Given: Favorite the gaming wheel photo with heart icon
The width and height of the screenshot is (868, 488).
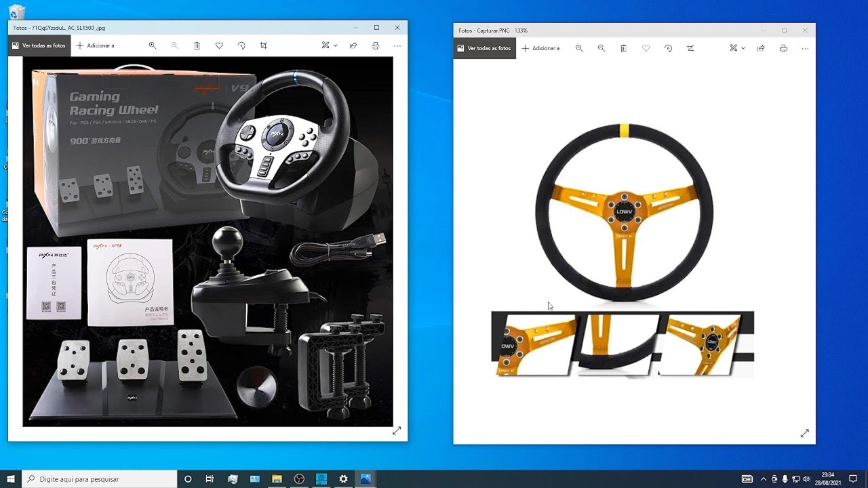Looking at the screenshot, I should coord(219,45).
